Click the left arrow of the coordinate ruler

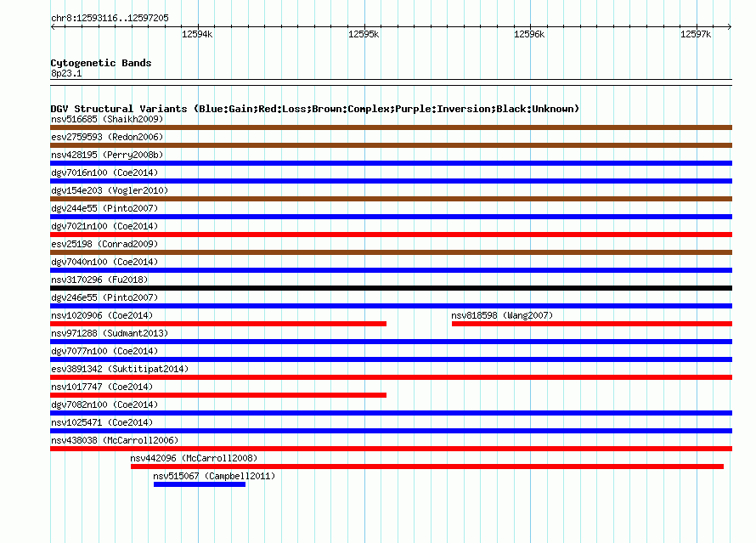click(x=53, y=26)
